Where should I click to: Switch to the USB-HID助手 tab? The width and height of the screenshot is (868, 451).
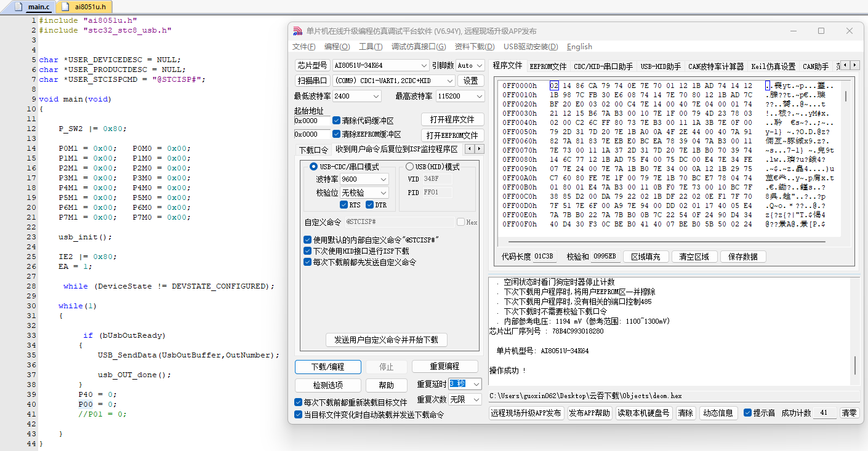tap(661, 66)
